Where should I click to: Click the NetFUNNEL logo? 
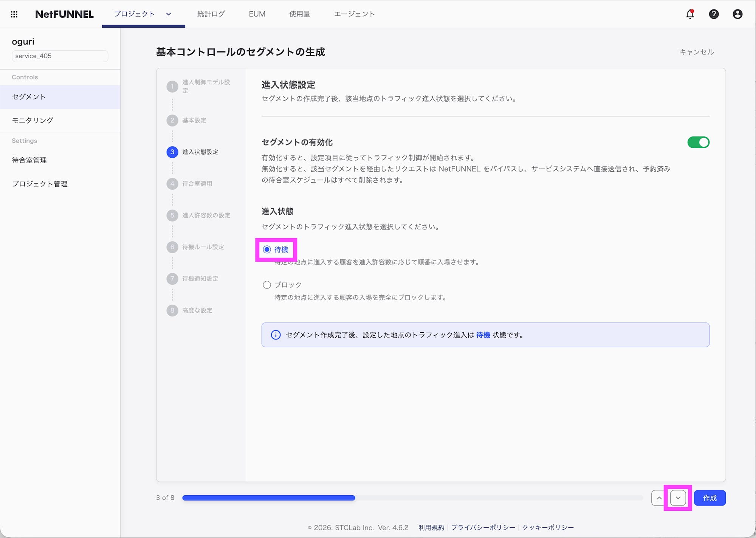pos(64,14)
